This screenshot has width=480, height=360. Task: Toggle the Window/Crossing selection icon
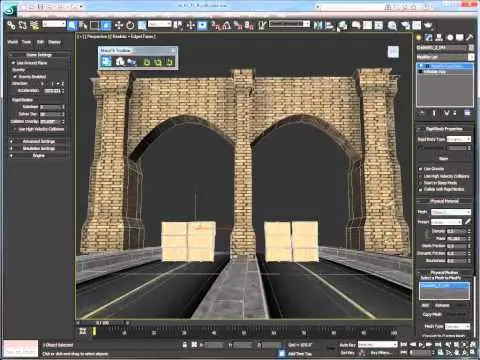pos(106,25)
